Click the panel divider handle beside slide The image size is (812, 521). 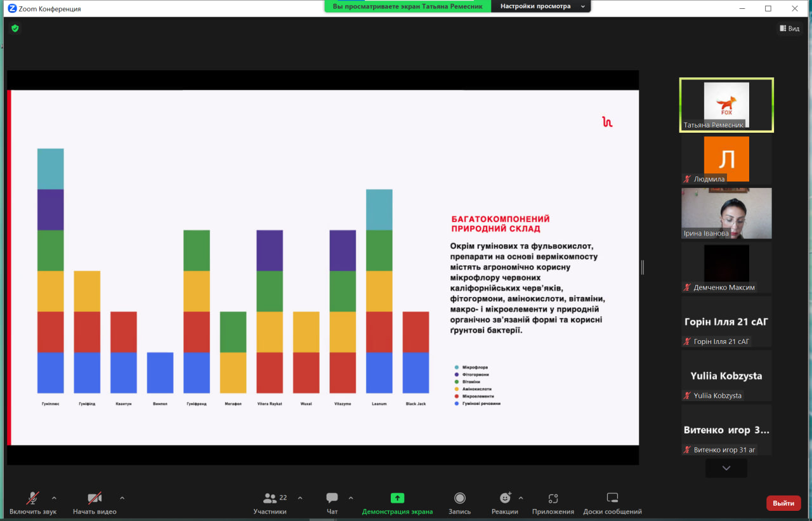click(642, 268)
